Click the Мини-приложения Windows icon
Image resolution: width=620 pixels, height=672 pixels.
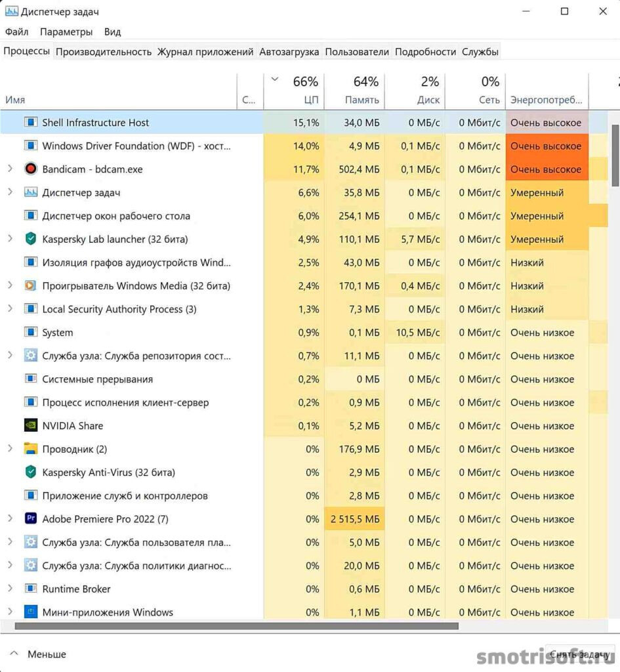[x=30, y=612]
